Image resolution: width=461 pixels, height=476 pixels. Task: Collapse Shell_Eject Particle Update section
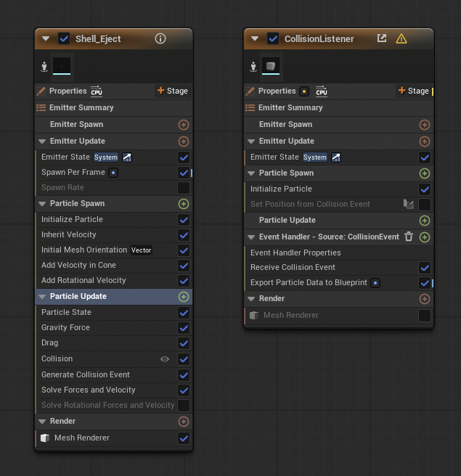point(42,297)
